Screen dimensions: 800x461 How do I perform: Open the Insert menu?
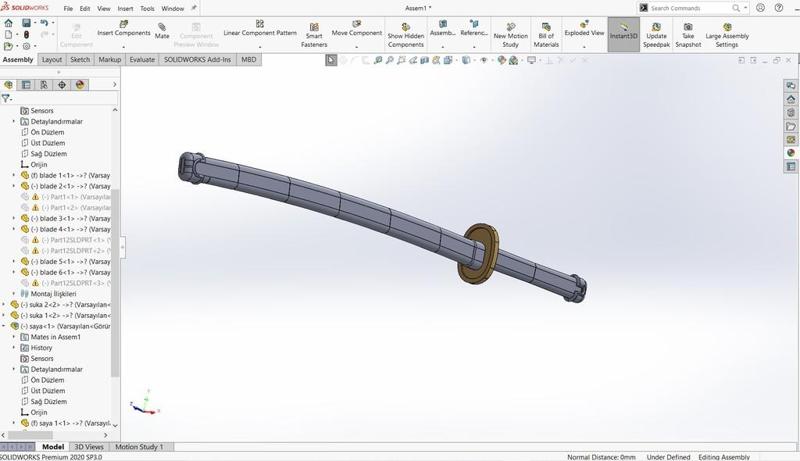pyautogui.click(x=125, y=9)
